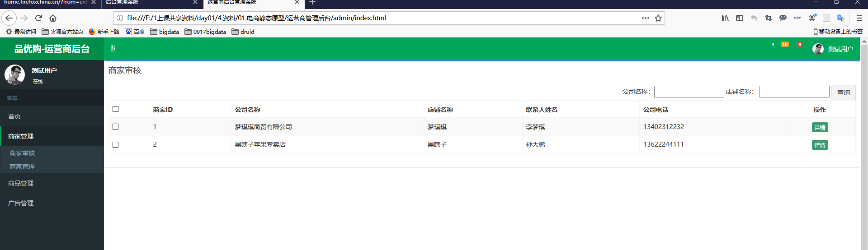
Task: Click phone number 13622244111
Action: pos(663,144)
